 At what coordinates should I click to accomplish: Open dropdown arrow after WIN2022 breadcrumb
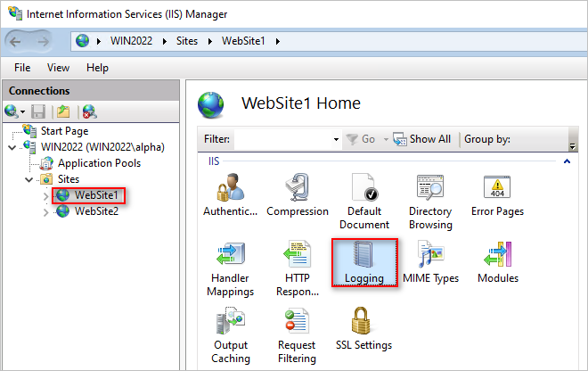point(164,41)
